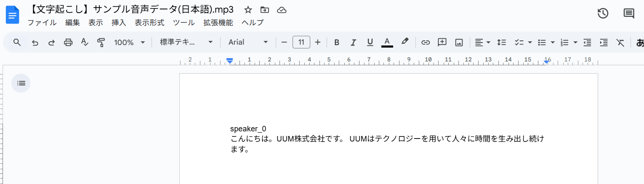The width and height of the screenshot is (644, 184).
Task: Activate the paint format tool
Action: (x=101, y=42)
